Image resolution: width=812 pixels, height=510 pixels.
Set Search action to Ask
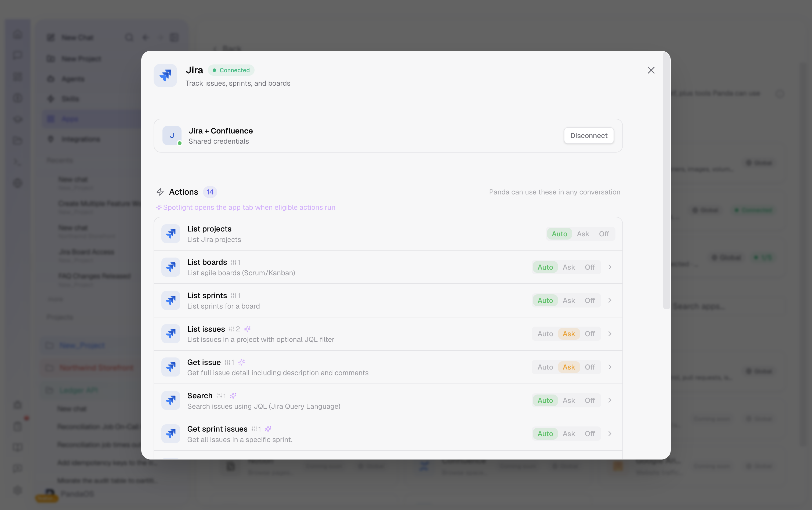click(x=569, y=400)
